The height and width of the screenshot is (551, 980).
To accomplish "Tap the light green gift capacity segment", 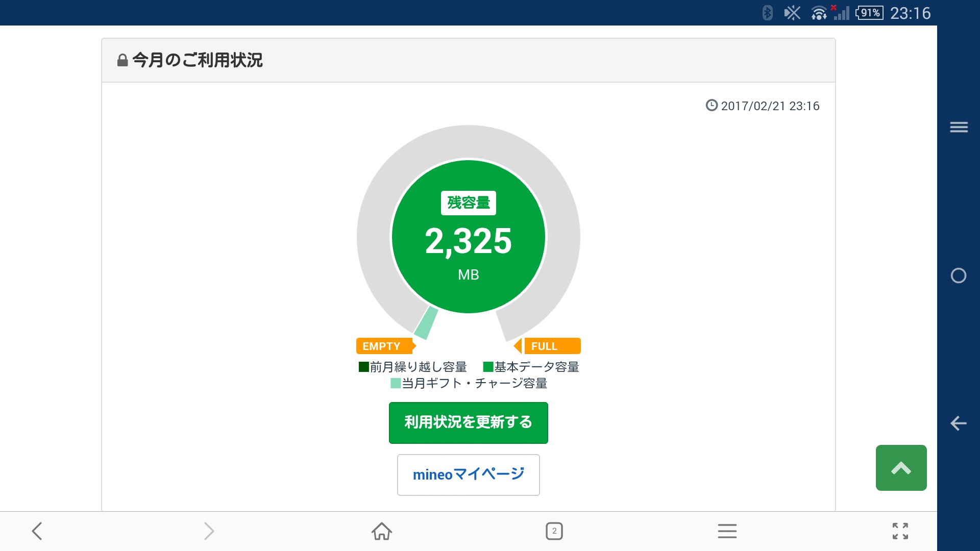I will tap(426, 323).
